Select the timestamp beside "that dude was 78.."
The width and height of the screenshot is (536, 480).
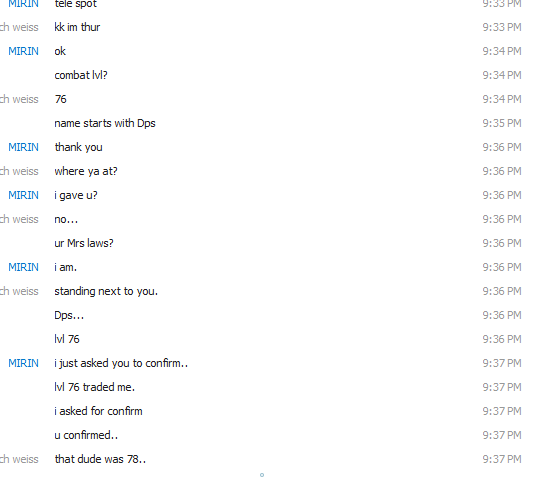(x=502, y=459)
